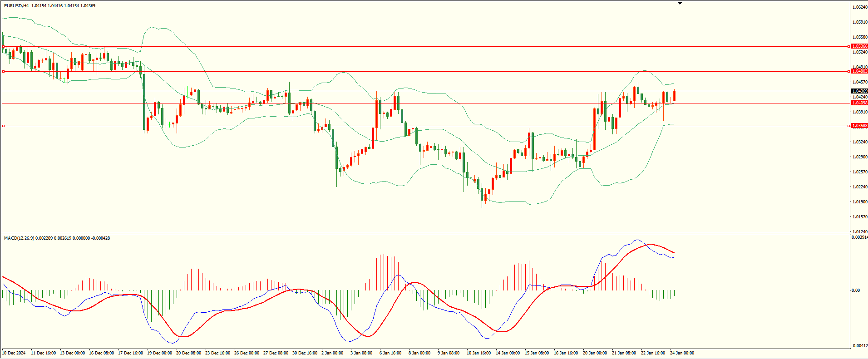Click the 22 Jan 16:00 time label
Screen dimensions: 868x359
point(653,353)
